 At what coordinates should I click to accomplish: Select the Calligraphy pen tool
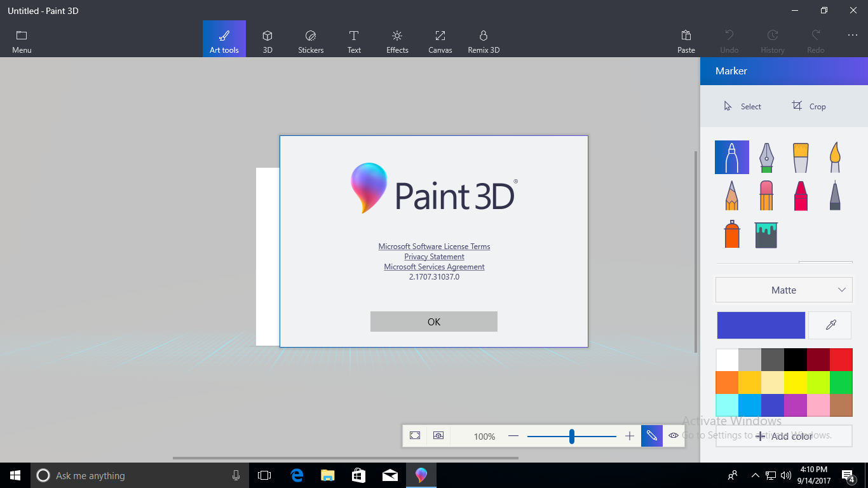tap(766, 157)
